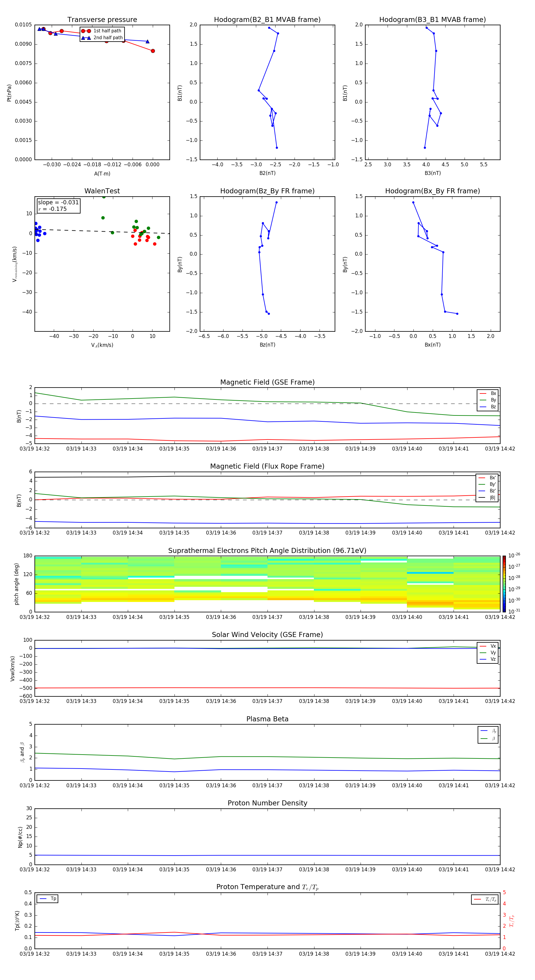Click the Bz legend entry in GSE magnetic field plot
Screen dimensions: 535x980
coord(488,407)
